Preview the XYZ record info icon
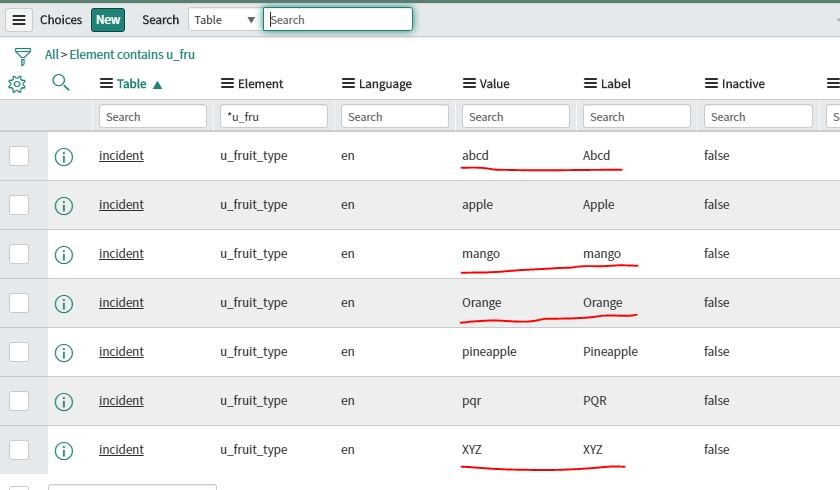This screenshot has width=840, height=490. click(64, 451)
